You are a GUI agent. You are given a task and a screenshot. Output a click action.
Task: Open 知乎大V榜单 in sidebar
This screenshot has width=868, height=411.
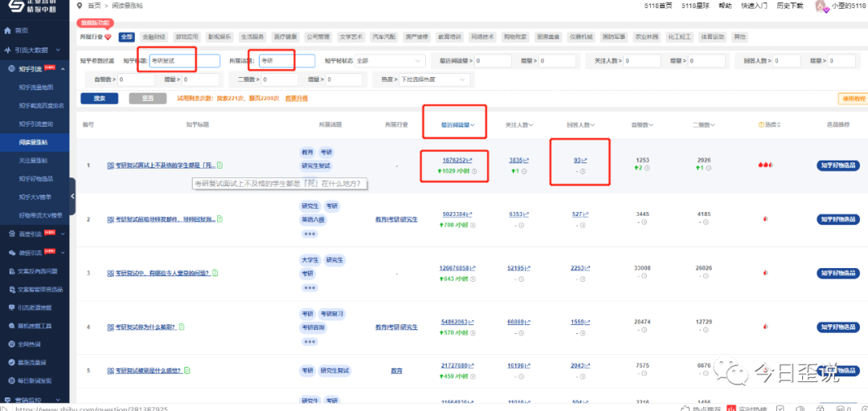point(36,197)
